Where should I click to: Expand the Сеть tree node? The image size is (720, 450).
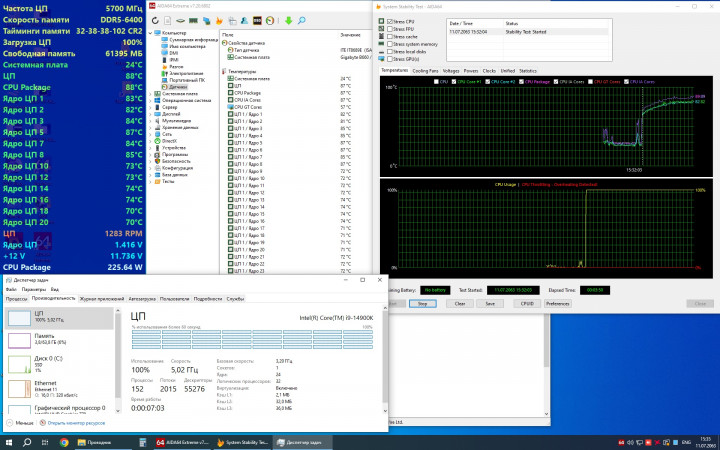(x=150, y=134)
